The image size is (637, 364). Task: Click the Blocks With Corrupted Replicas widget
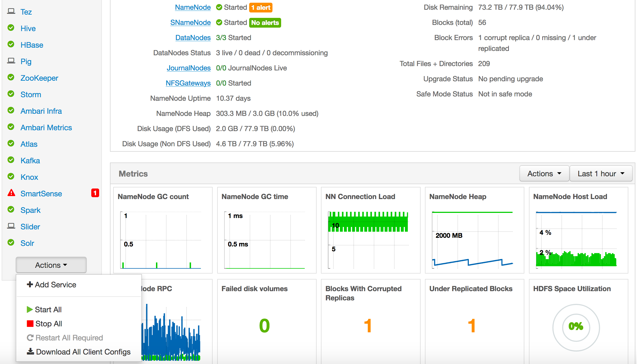pyautogui.click(x=371, y=322)
